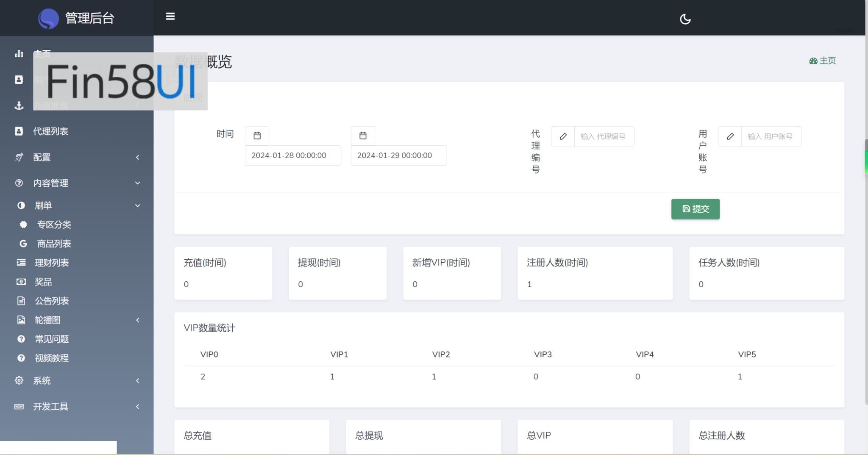This screenshot has height=455, width=868.
Task: Expand the 配置 sidebar menu
Action: pos(76,157)
